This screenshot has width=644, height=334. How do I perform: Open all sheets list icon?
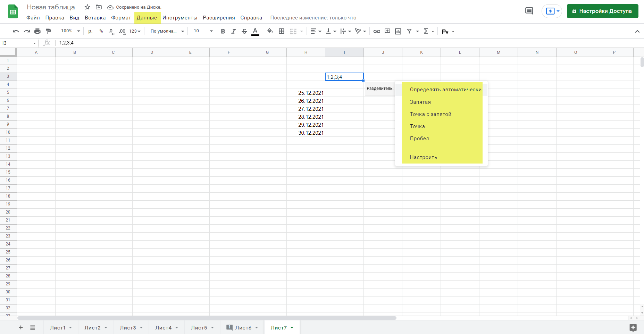[33, 327]
